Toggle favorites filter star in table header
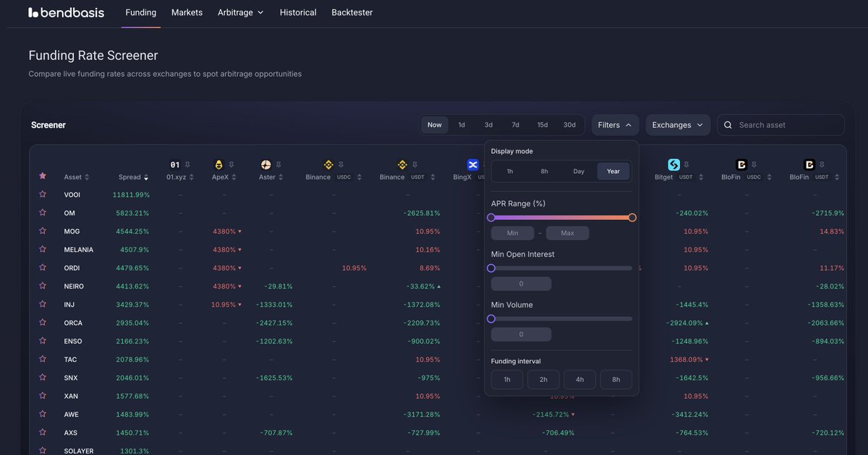Viewport: 868px width, 455px height. point(43,176)
